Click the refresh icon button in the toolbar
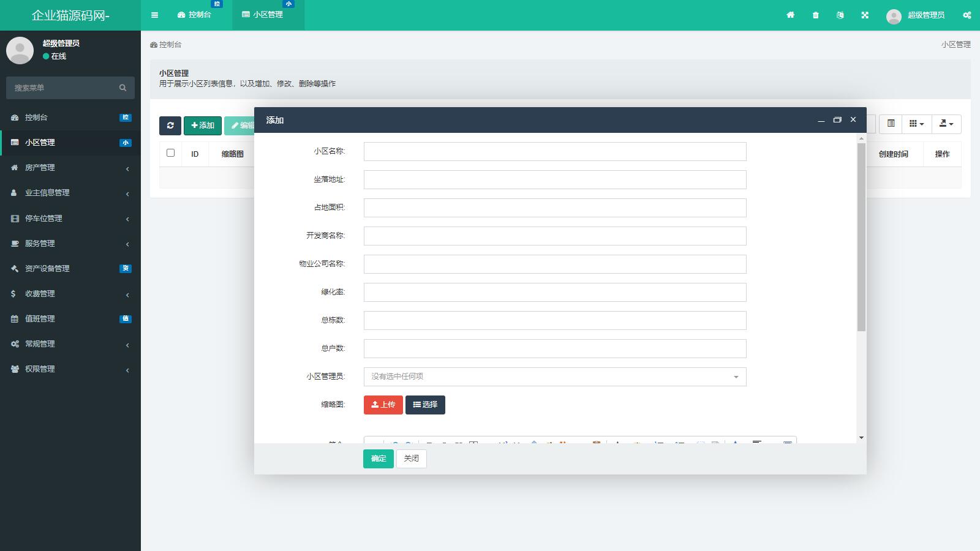Viewport: 980px width, 551px height. (x=170, y=126)
